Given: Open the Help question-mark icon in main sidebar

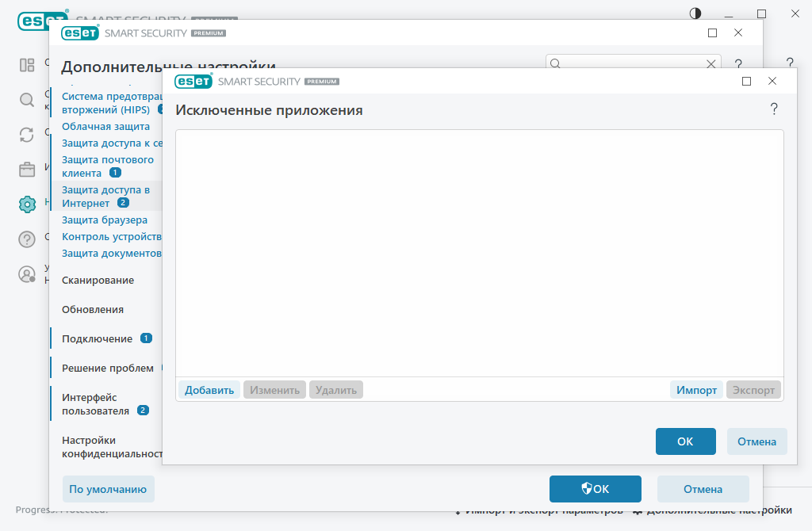Looking at the screenshot, I should coord(27,239).
